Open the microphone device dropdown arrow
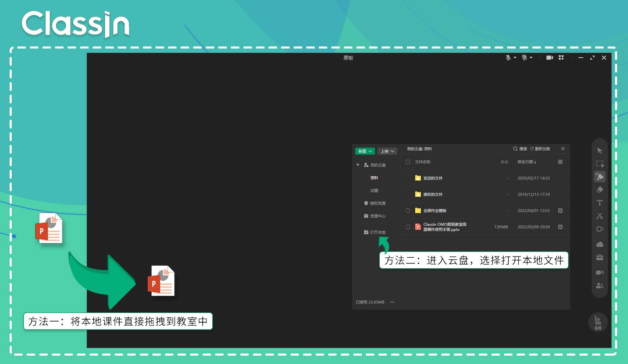Viewport: 628px width, 364px height. (515, 58)
